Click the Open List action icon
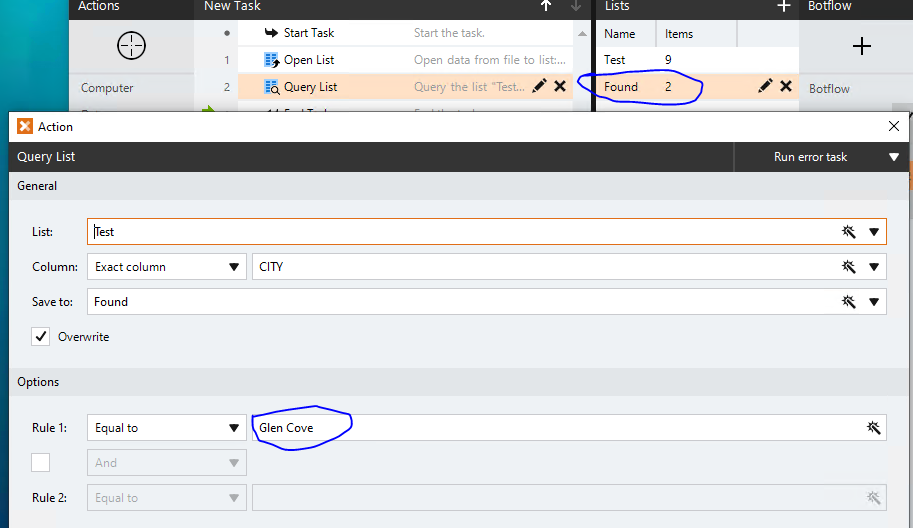 [x=271, y=60]
